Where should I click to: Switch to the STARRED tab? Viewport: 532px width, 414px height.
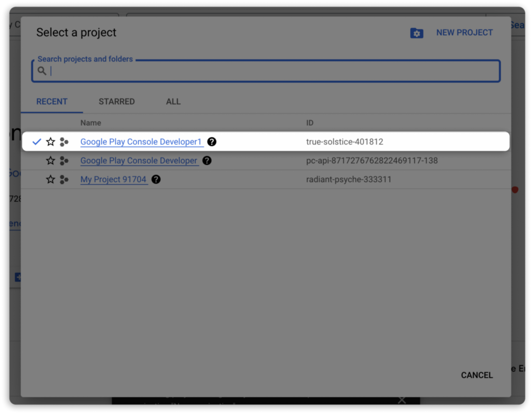116,101
